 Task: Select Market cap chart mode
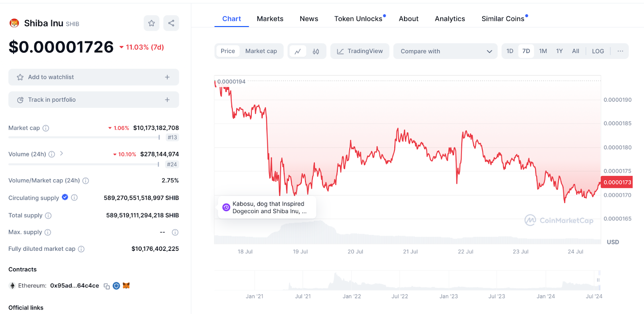pos(261,51)
